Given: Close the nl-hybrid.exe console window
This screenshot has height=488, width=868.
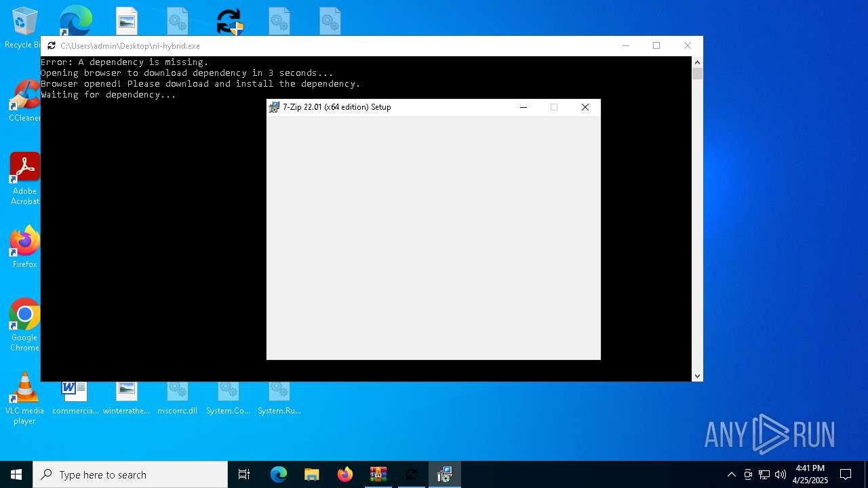Looking at the screenshot, I should [688, 45].
